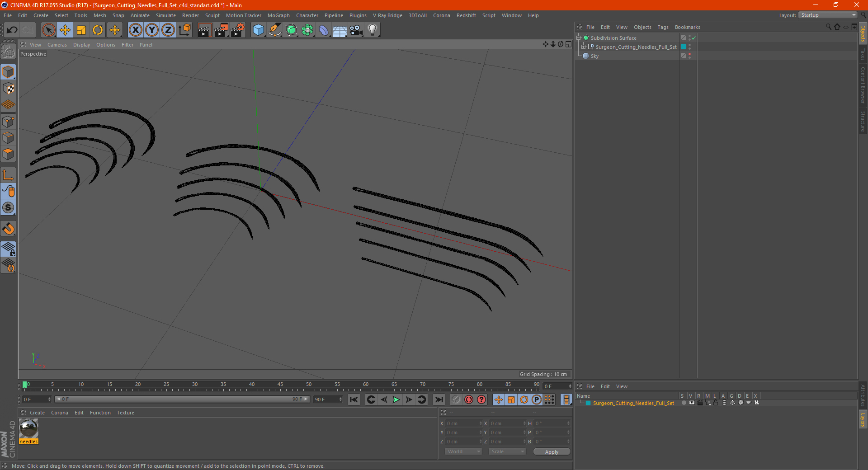Viewport: 868px width, 470px height.
Task: Click the layer color swatch of Surgeon_Cutting_Needles_Full_Set
Action: tap(684, 47)
